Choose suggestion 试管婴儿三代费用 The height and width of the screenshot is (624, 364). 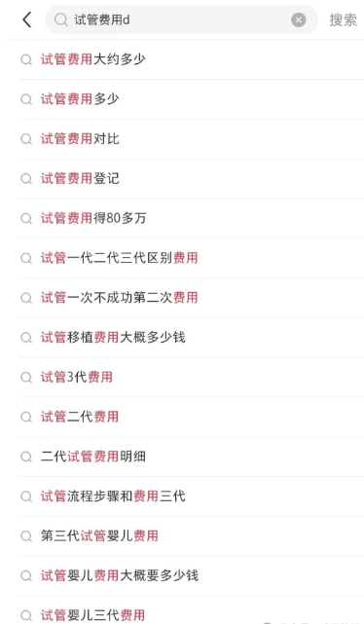(x=191, y=613)
